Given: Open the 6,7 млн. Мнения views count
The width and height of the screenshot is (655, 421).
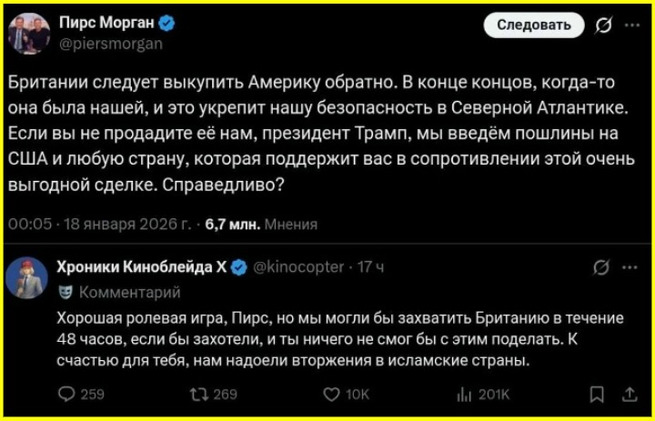Looking at the screenshot, I should tap(260, 225).
